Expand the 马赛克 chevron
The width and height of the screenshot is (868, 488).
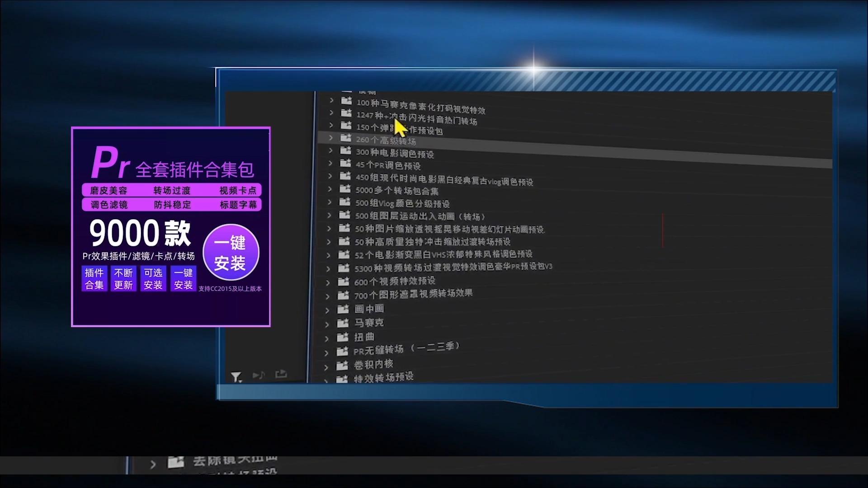327,324
